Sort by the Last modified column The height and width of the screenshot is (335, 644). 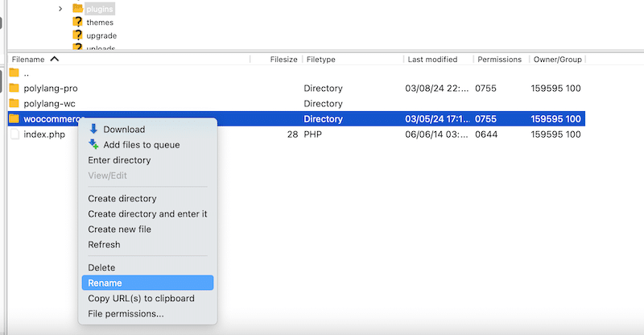click(432, 60)
